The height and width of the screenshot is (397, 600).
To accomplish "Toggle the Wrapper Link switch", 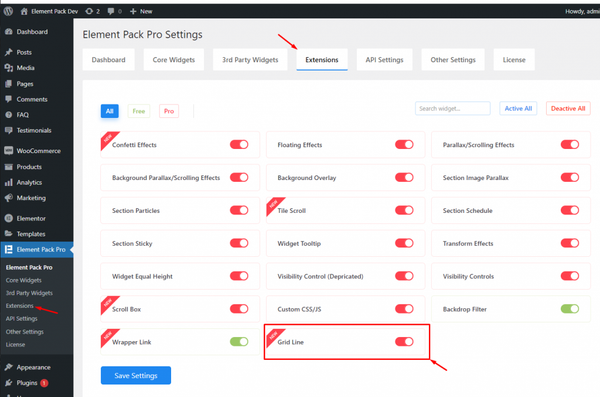I will point(239,341).
